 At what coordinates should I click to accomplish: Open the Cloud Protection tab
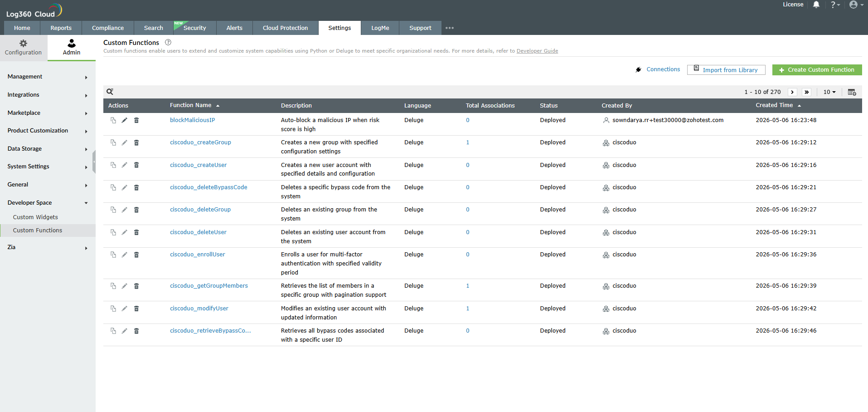(285, 28)
